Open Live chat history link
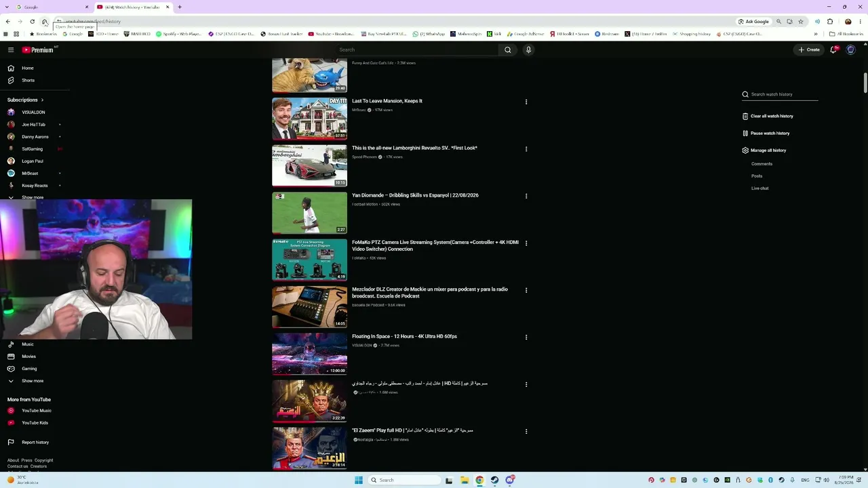This screenshot has width=868, height=488. click(759, 188)
